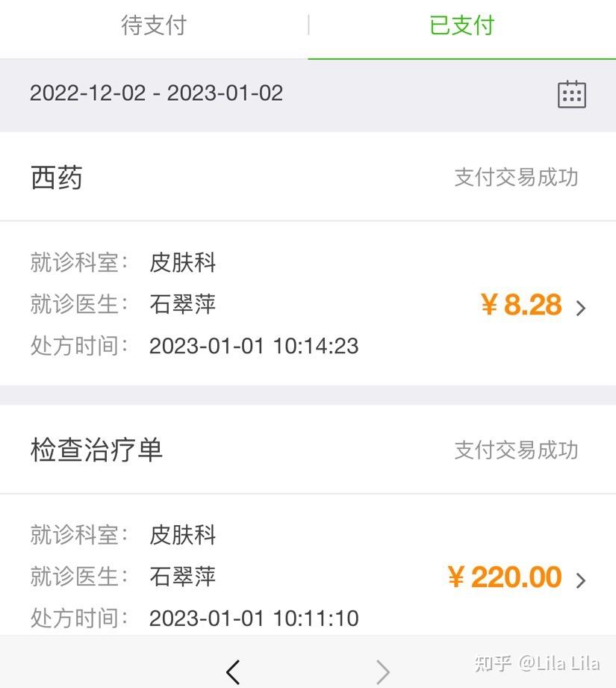Tap prescription time 2023-01-01 10:11:10

[x=254, y=618]
